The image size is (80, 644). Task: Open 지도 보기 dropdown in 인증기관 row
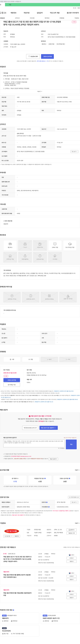74,502
